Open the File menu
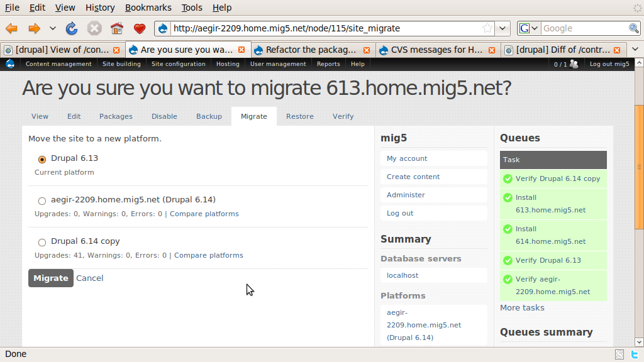644x362 pixels. tap(12, 8)
